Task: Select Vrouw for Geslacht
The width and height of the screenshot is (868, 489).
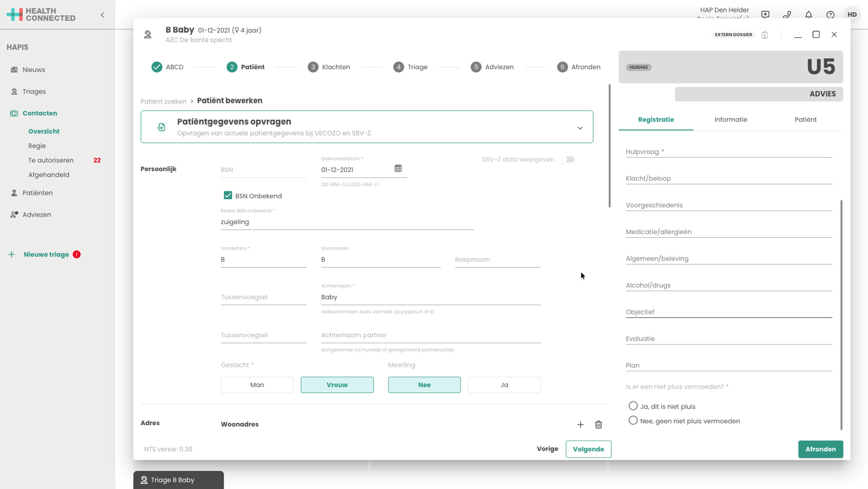Action: point(337,385)
